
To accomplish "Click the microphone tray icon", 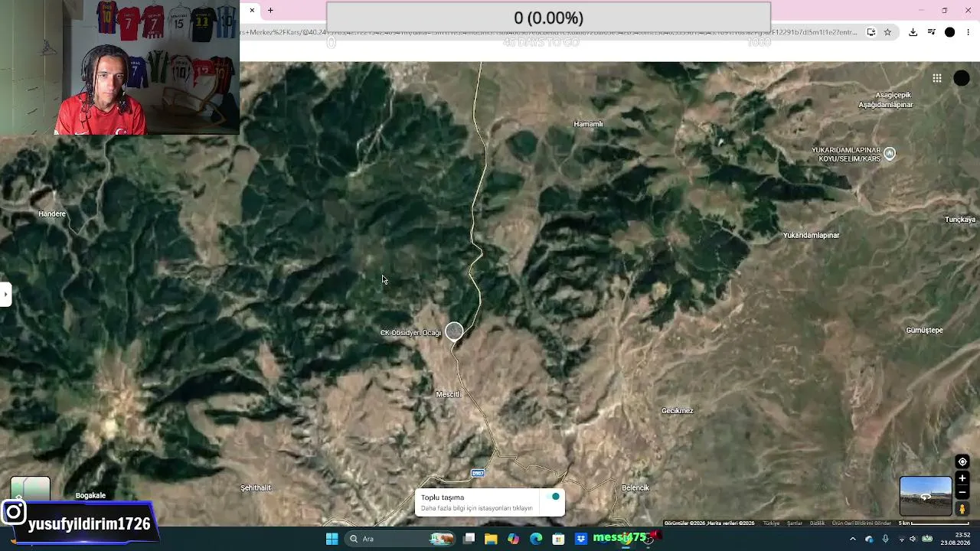I will (885, 539).
